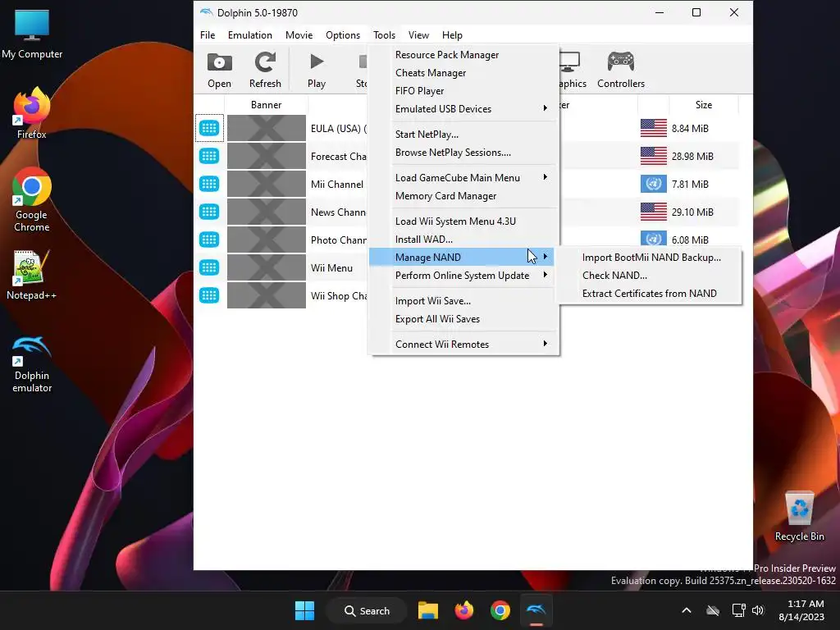Close the Tools menu via its title
This screenshot has width=840, height=630.
pos(384,34)
